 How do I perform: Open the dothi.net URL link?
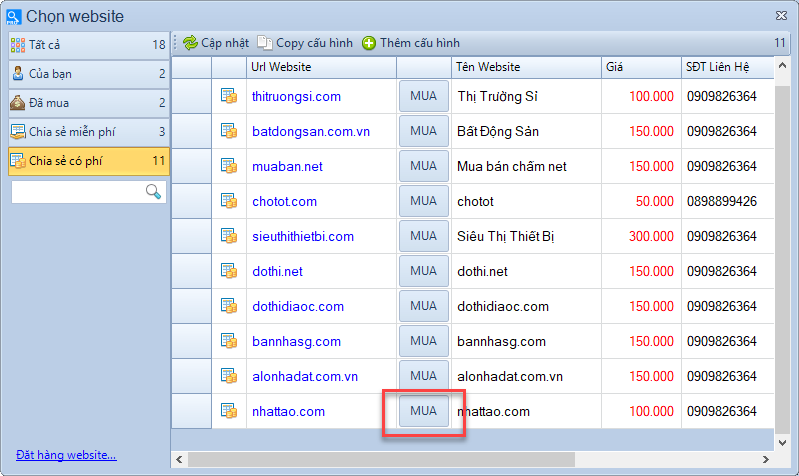pos(277,271)
